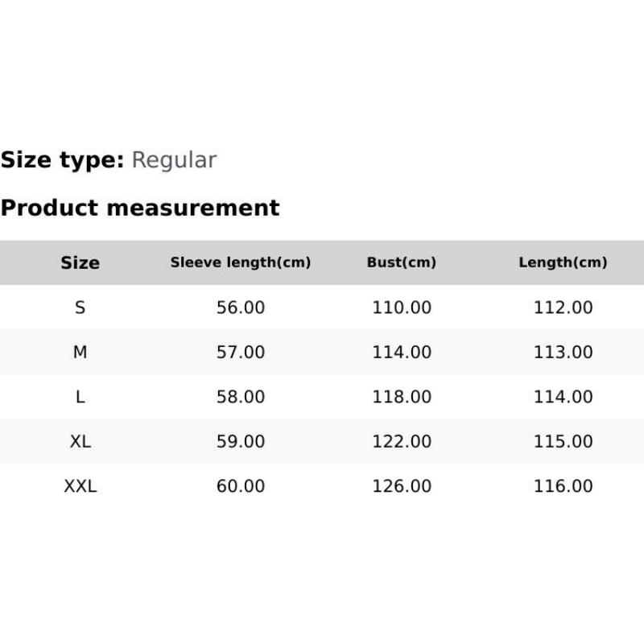Screen dimensions: 644x644
Task: Click the "Size type:" label
Action: (x=62, y=160)
